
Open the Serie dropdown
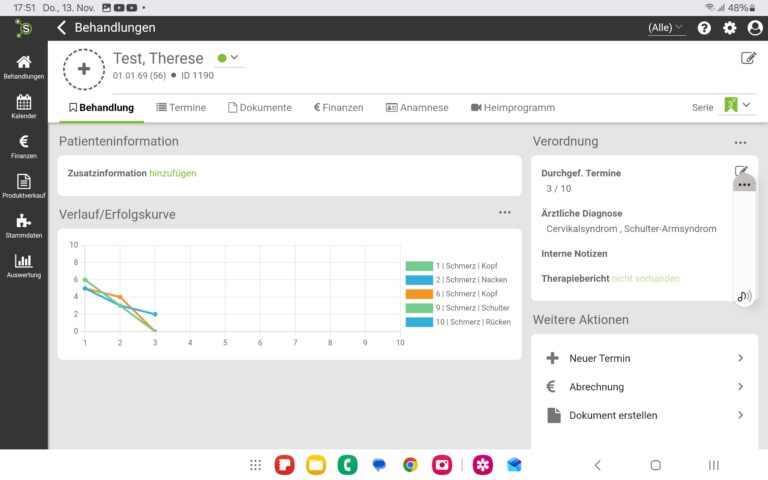736,106
